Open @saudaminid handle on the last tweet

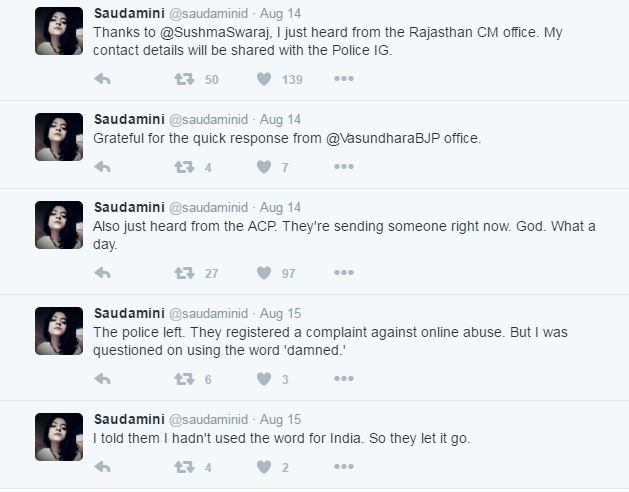click(x=209, y=419)
